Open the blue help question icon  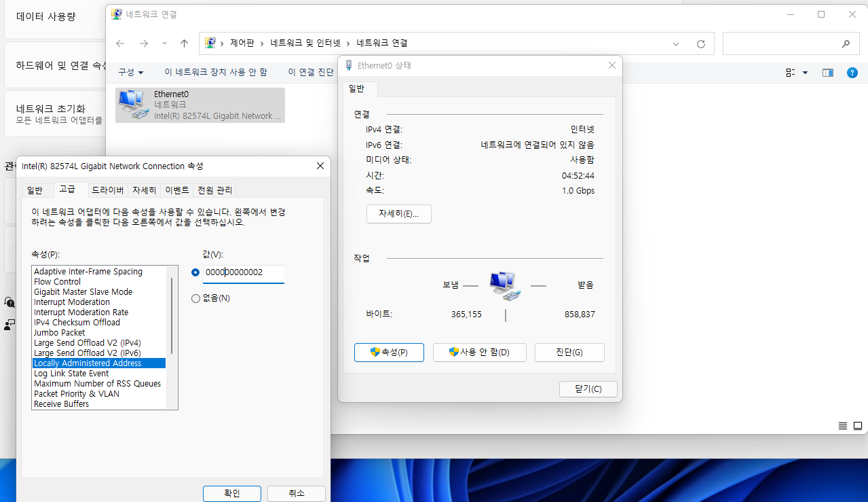[852, 73]
